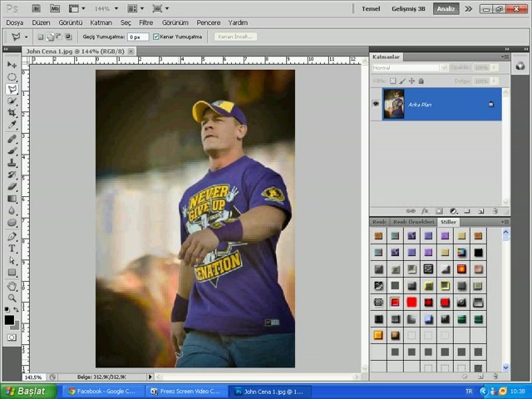The image size is (532, 399).
Task: Open the zoom level 144% dropdown
Action: pos(116,8)
